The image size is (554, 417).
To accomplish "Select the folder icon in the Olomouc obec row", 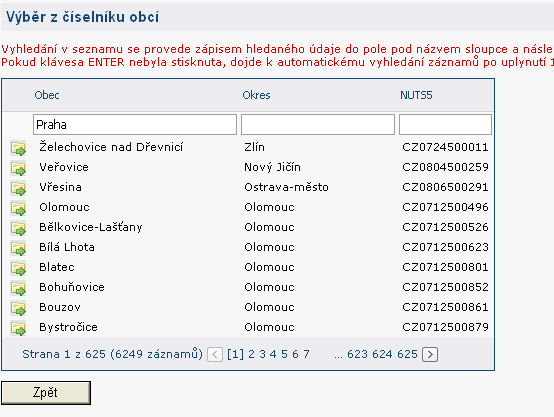I will (x=18, y=208).
